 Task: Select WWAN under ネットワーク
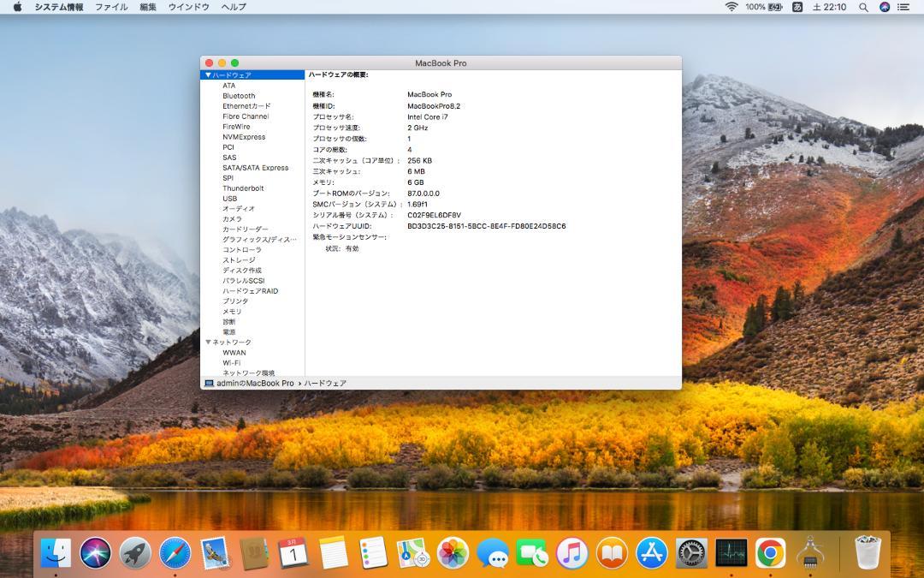pos(234,353)
